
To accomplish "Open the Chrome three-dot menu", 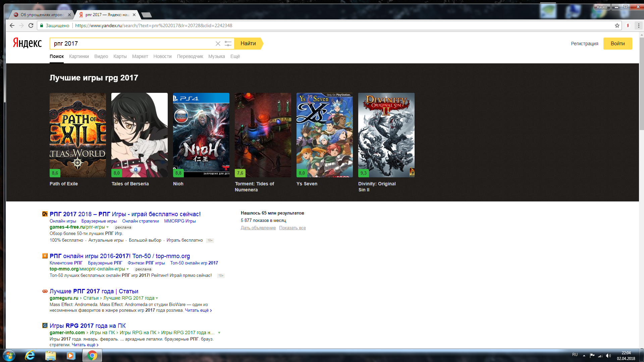I will pyautogui.click(x=638, y=25).
